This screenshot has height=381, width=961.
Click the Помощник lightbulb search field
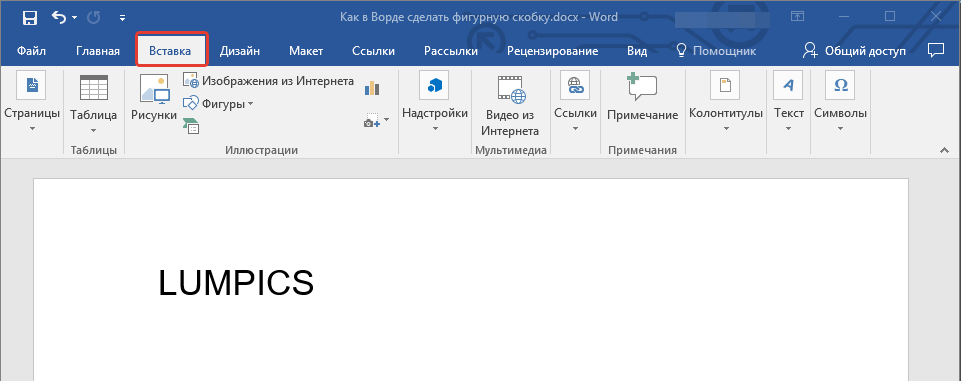pos(715,51)
